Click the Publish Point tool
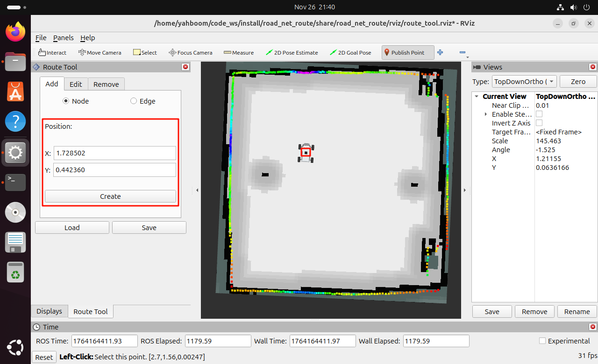The image size is (598, 364). pos(404,53)
